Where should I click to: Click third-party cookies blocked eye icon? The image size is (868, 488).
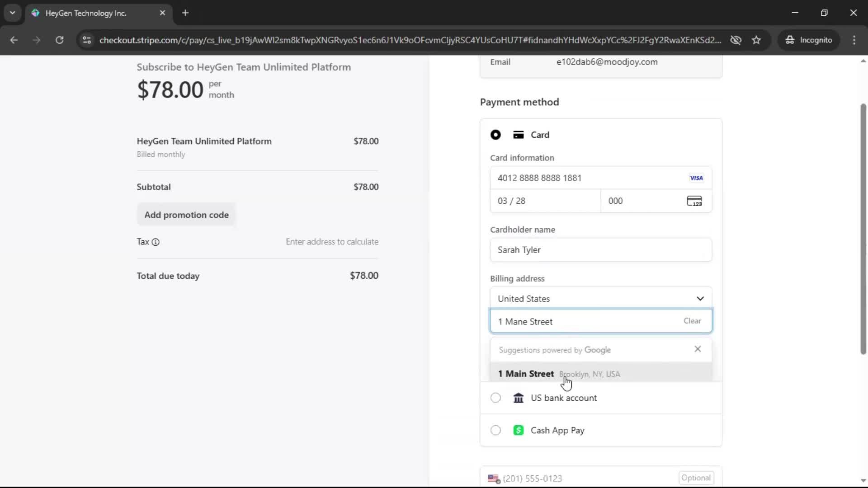click(736, 40)
